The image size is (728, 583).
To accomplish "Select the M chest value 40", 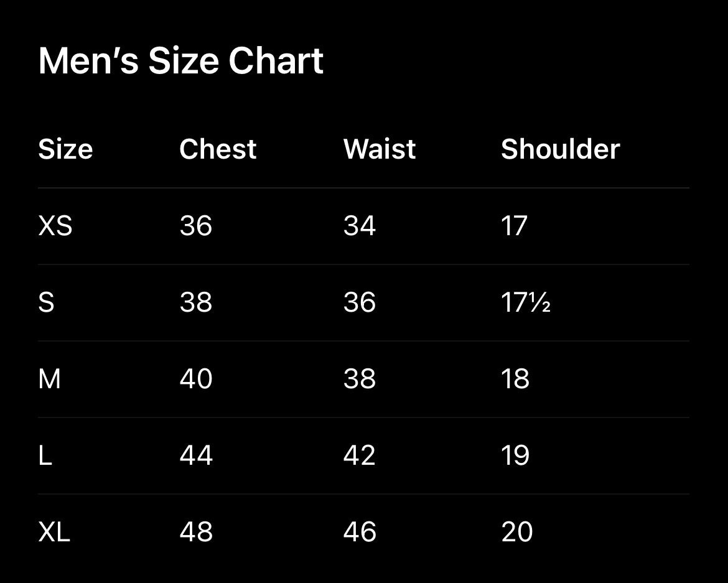I will click(x=196, y=379).
